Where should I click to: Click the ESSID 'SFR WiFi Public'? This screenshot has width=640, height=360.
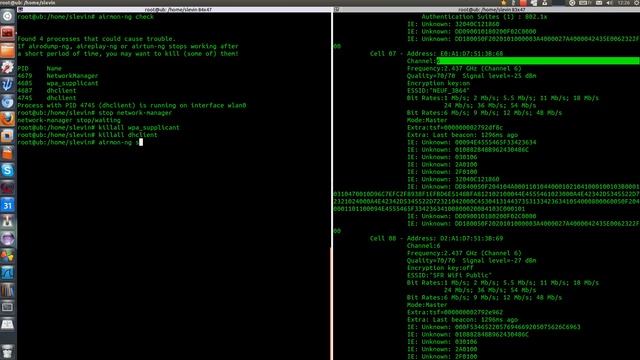[x=449, y=276]
